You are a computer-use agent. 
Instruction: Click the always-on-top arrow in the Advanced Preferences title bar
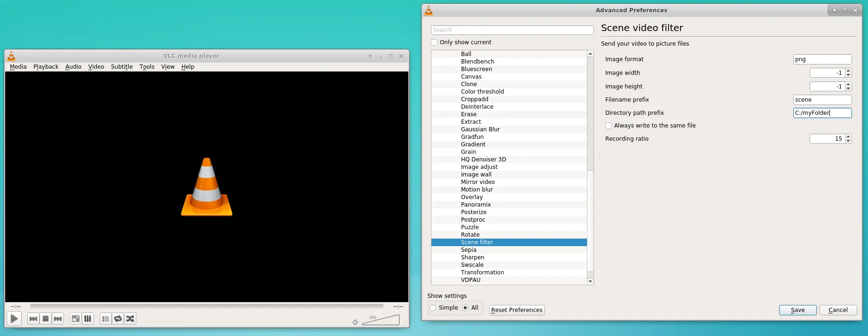tap(835, 10)
